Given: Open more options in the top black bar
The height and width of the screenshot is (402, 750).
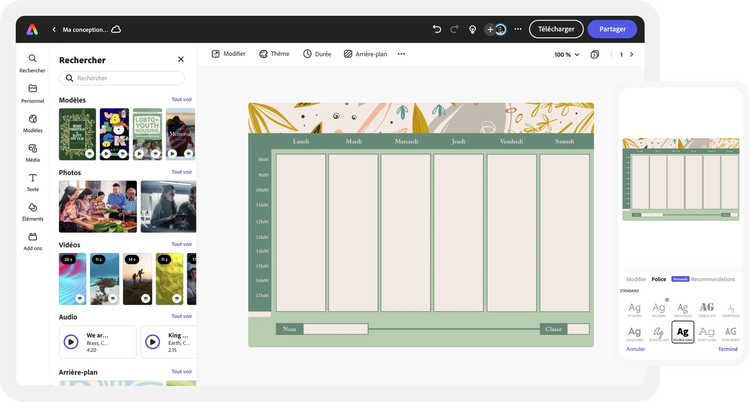Looking at the screenshot, I should tap(518, 29).
